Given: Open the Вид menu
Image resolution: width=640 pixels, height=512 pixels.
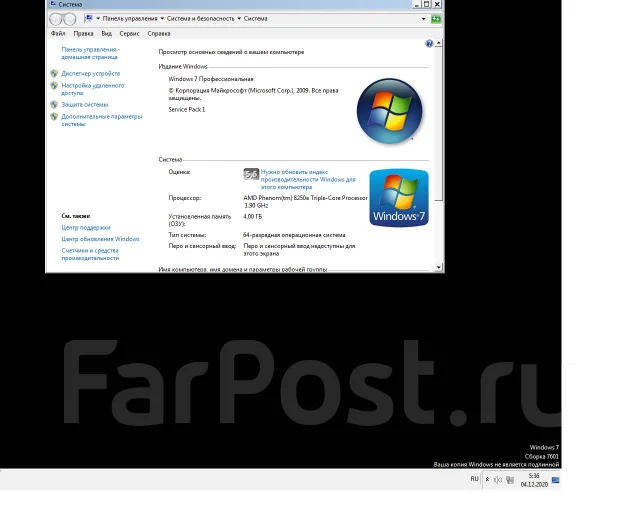Looking at the screenshot, I should pyautogui.click(x=107, y=33).
